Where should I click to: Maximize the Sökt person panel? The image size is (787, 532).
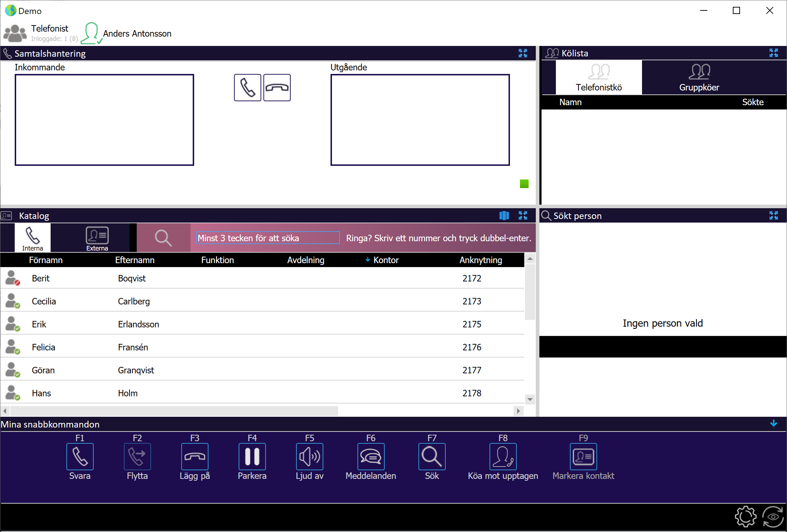pos(774,215)
